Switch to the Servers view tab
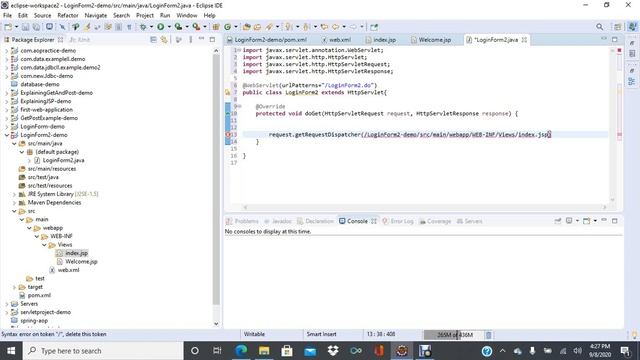 pyautogui.click(x=469, y=221)
